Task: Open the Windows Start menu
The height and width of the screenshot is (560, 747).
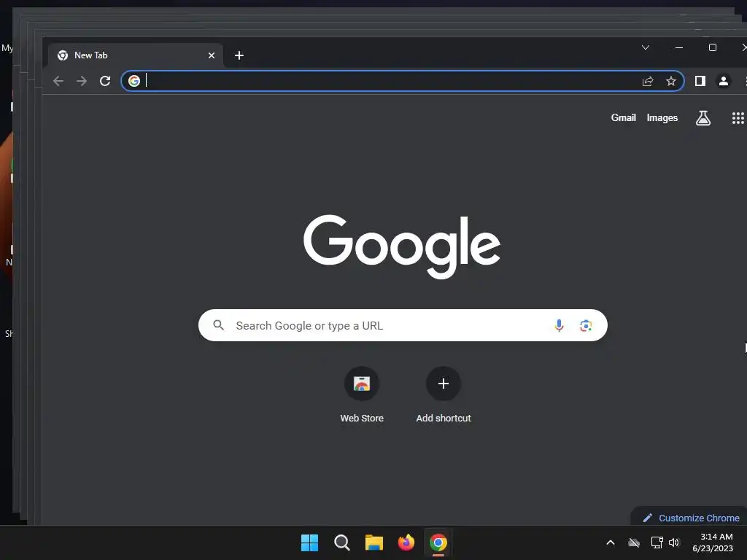Action: 309,542
